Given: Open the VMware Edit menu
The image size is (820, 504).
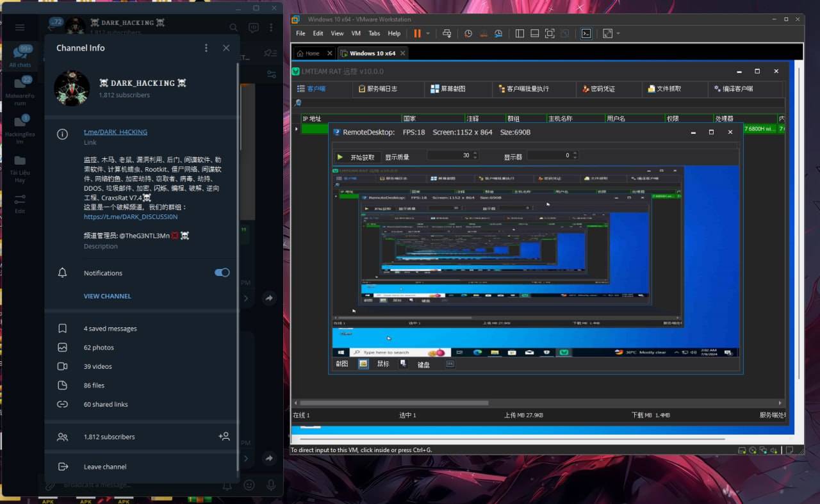Looking at the screenshot, I should tap(318, 33).
